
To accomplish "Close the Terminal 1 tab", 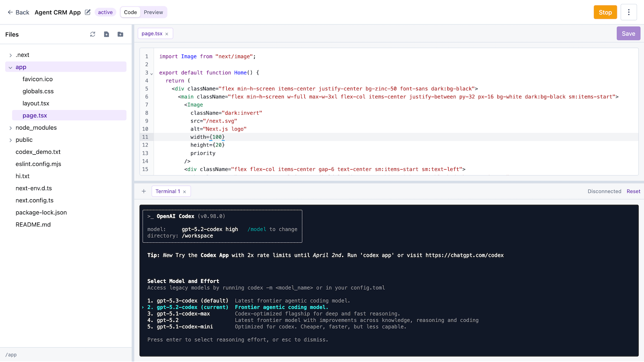I will (x=184, y=192).
